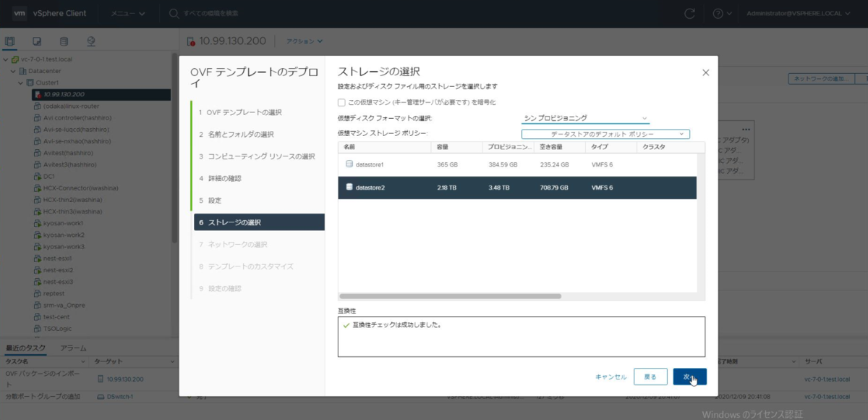Click the Cluster1 icon in the tree
Viewport: 868px width, 420px height.
point(30,83)
